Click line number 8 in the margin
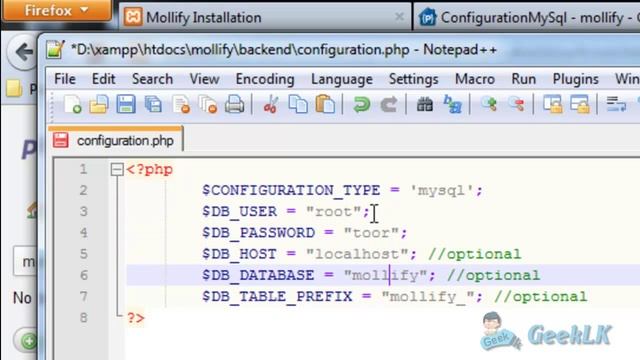640x360 pixels. (x=83, y=318)
